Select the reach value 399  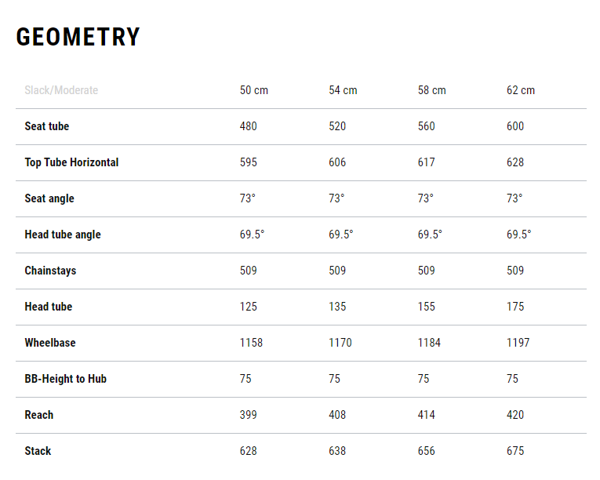click(x=248, y=415)
